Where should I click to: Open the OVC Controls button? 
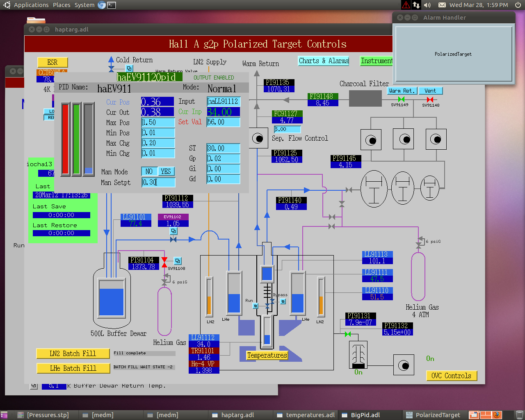tap(452, 376)
